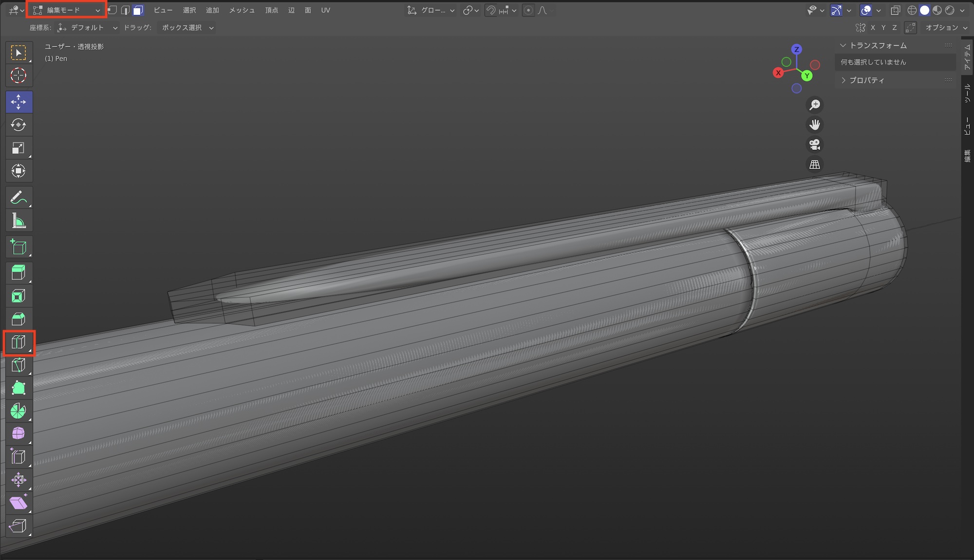Switch to face select mode
Viewport: 974px width, 560px height.
click(138, 10)
